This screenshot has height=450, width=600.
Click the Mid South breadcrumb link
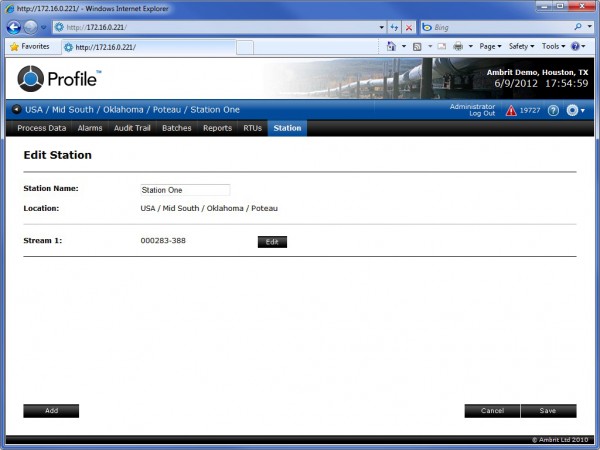73,110
